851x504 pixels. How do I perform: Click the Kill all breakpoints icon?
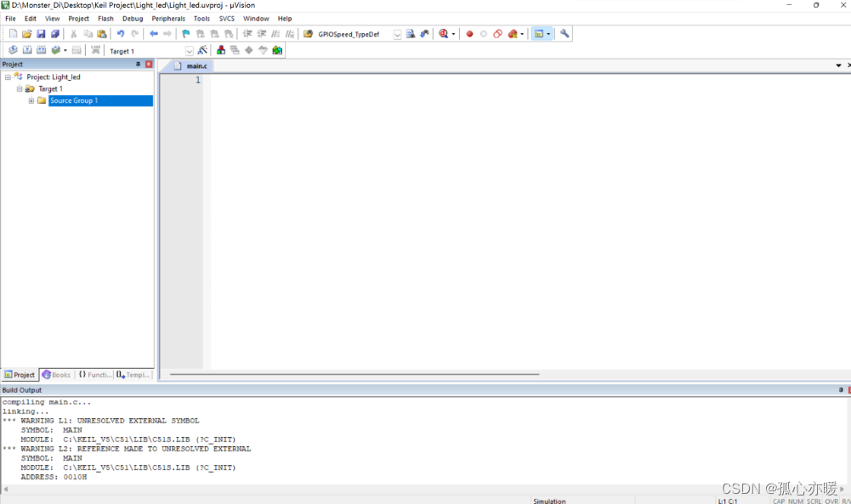(513, 34)
